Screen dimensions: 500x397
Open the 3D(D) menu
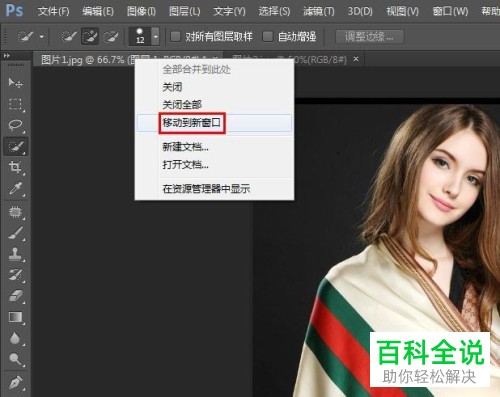(x=360, y=12)
